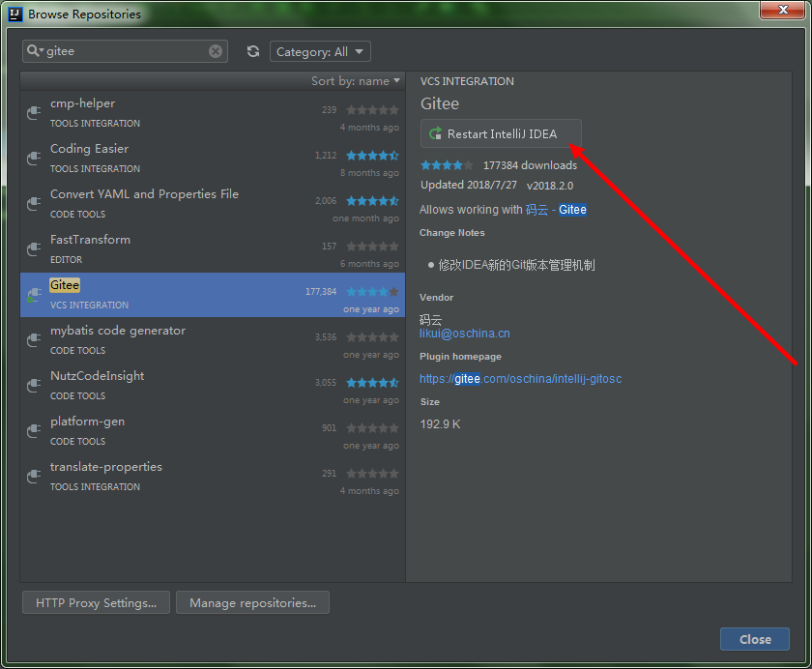Click the 'Updated 2018/7/27' text

coord(469,185)
